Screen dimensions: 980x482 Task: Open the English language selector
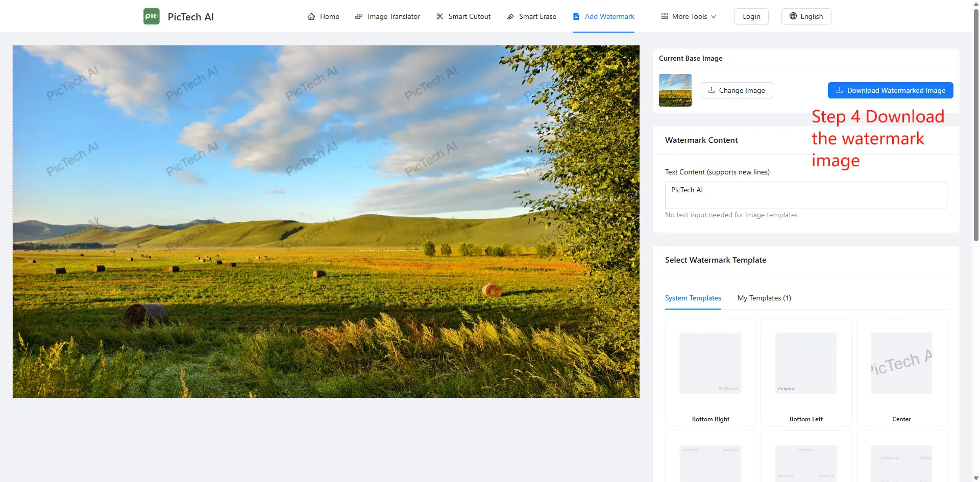pyautogui.click(x=806, y=16)
